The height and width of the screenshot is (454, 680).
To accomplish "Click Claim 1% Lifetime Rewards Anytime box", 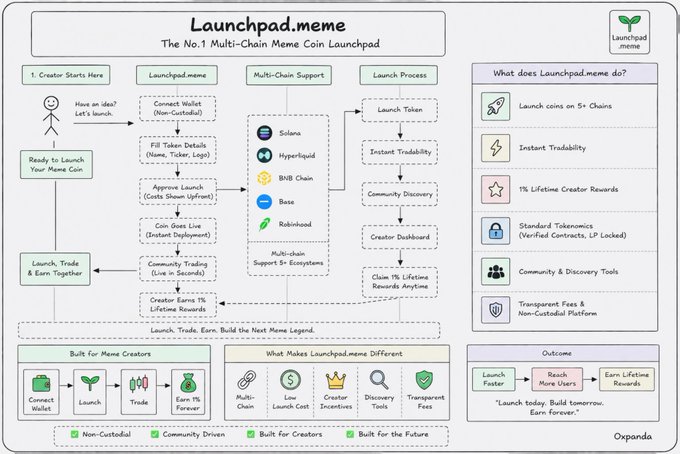I will click(x=399, y=282).
